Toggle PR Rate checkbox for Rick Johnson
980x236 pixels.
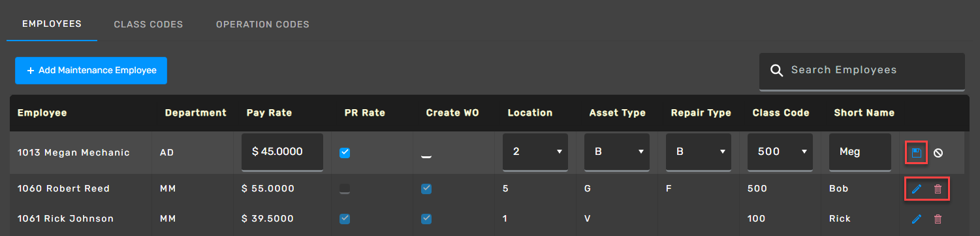345,218
